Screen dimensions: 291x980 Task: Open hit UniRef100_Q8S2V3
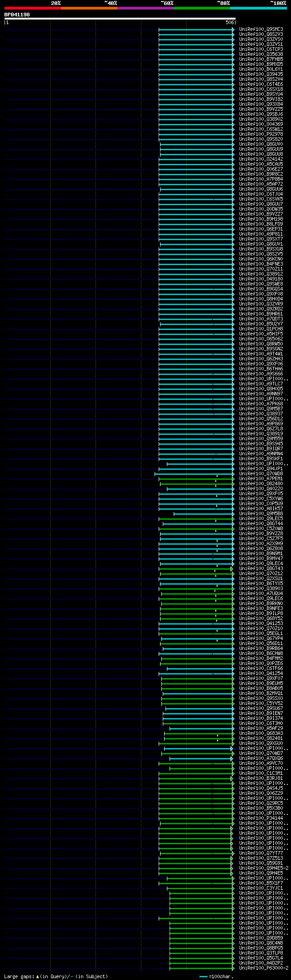261,34
